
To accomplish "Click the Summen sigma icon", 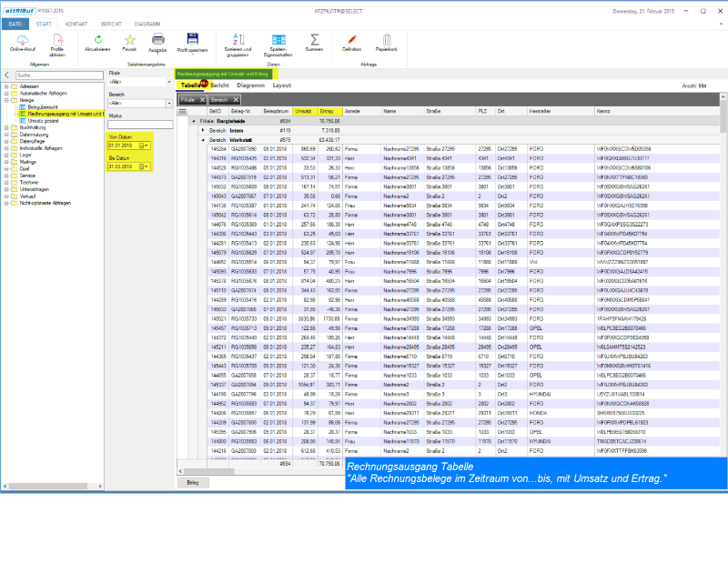I will [314, 39].
